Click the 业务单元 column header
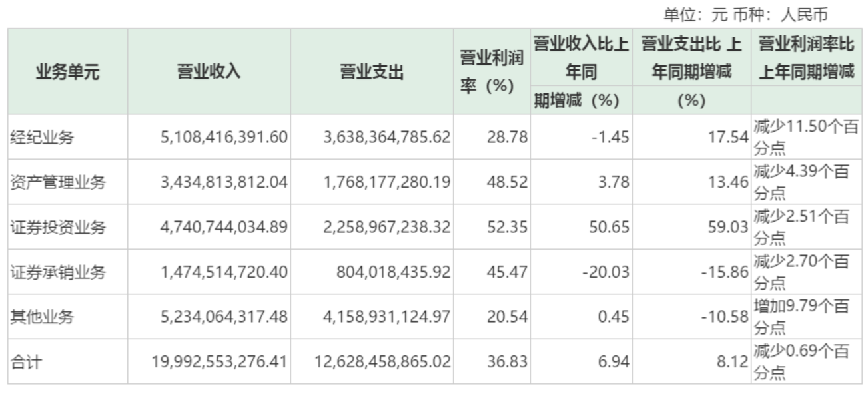 coord(67,72)
